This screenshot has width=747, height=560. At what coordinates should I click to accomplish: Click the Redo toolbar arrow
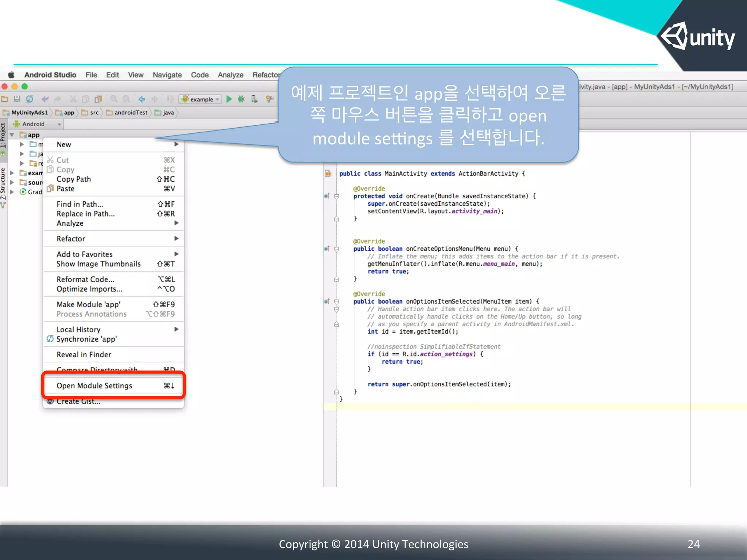[57, 99]
